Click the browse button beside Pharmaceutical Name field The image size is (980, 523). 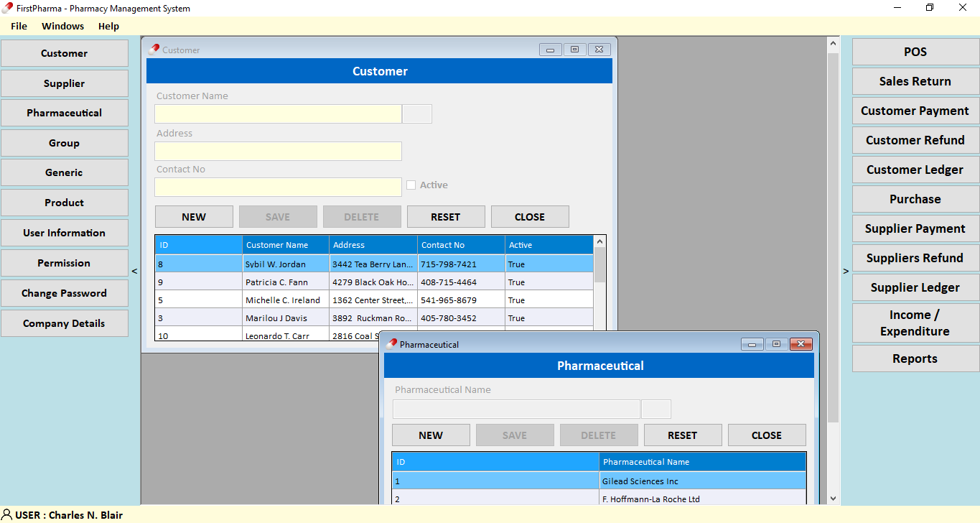coord(655,408)
